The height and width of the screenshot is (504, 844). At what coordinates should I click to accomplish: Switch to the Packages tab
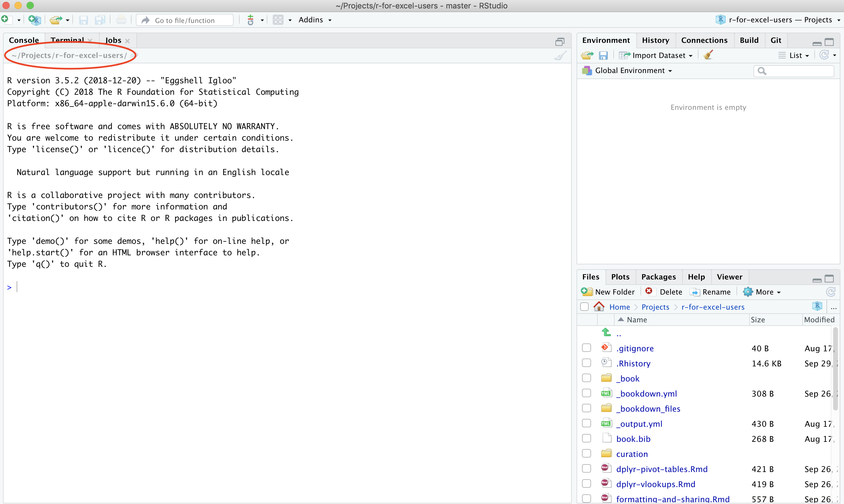(x=659, y=277)
